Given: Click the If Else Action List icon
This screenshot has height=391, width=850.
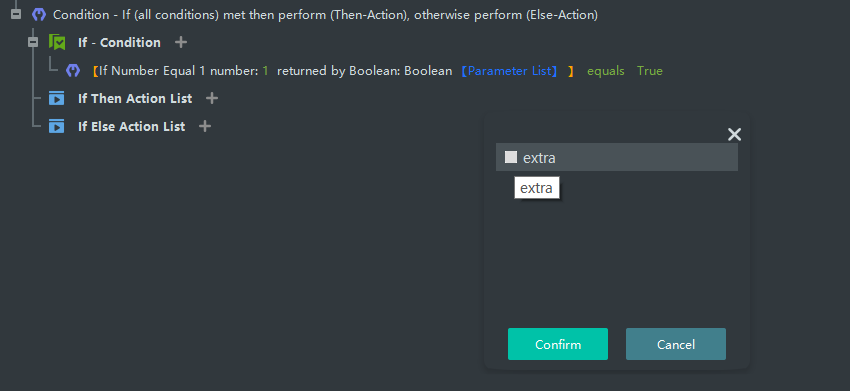Looking at the screenshot, I should [x=56, y=126].
